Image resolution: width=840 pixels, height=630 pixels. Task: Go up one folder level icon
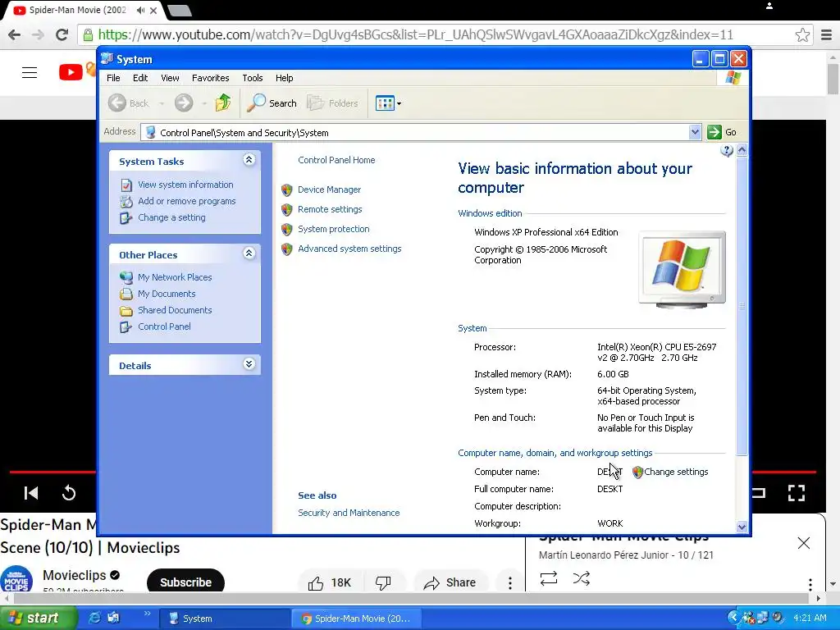[x=223, y=103]
